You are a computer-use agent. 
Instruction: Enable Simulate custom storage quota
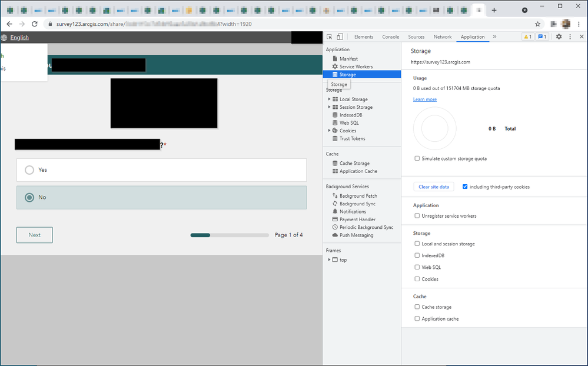(417, 158)
